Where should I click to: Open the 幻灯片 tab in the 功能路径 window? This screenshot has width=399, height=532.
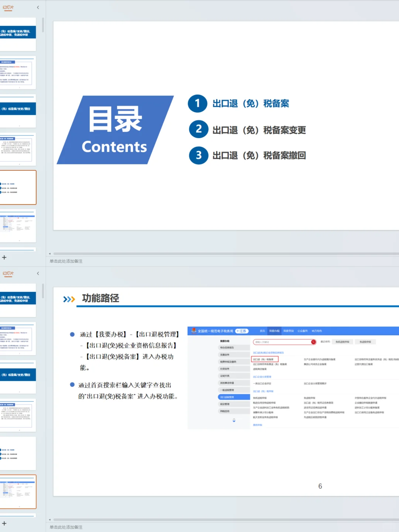point(8,273)
